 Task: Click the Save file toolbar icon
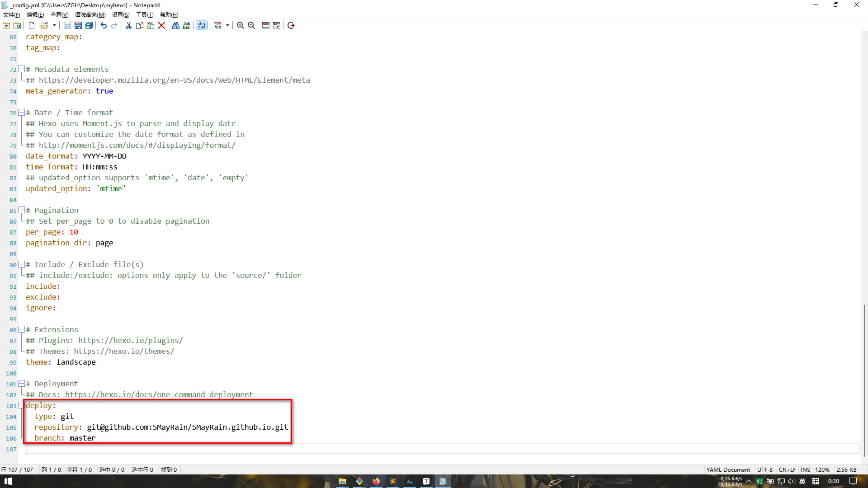click(x=67, y=25)
